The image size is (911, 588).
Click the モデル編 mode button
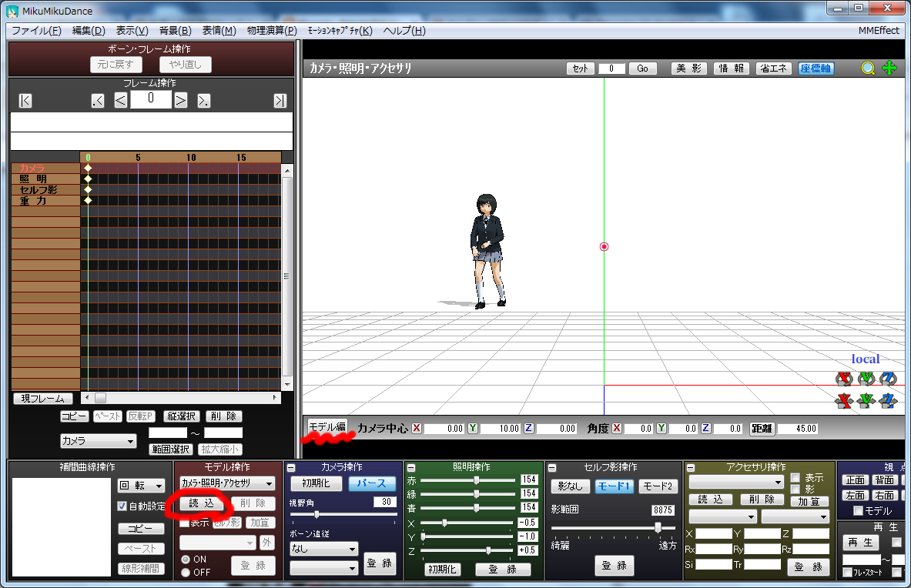pos(327,427)
